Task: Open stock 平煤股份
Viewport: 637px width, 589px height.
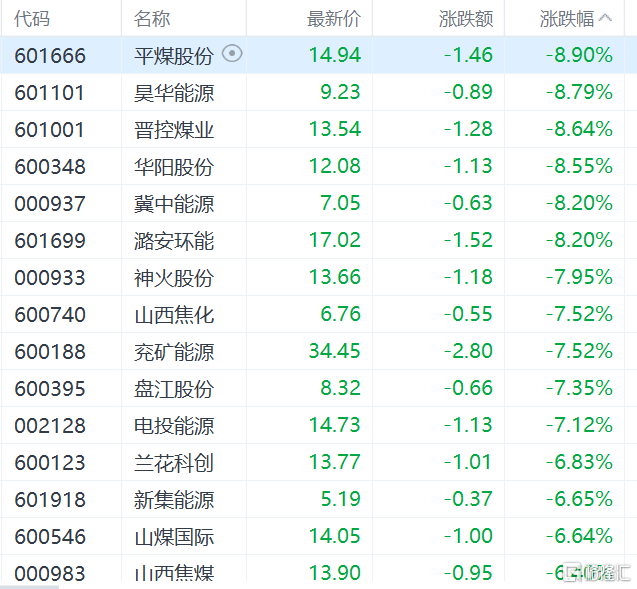Action: (x=174, y=56)
